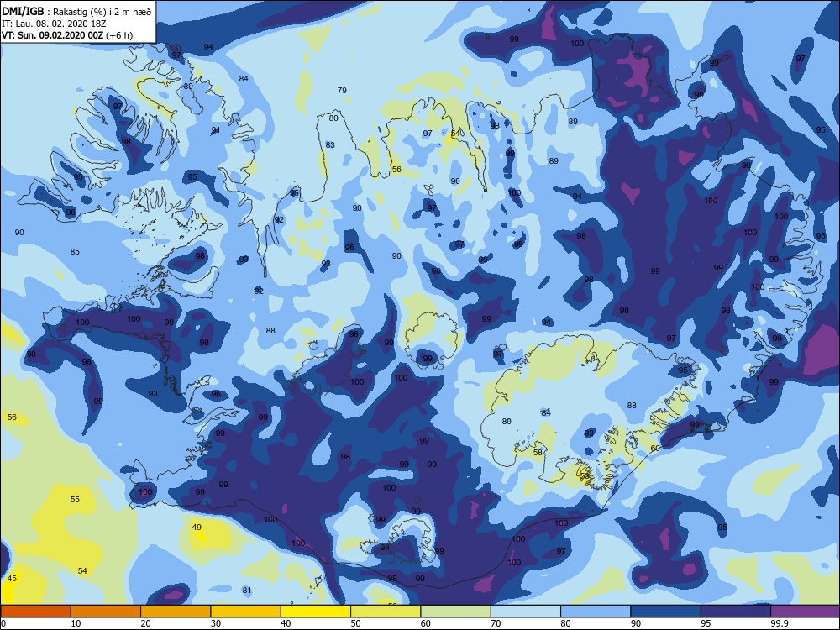Viewport: 840px width, 630px height.
Task: Click the '81' humidity value on map
Action: tap(246, 591)
